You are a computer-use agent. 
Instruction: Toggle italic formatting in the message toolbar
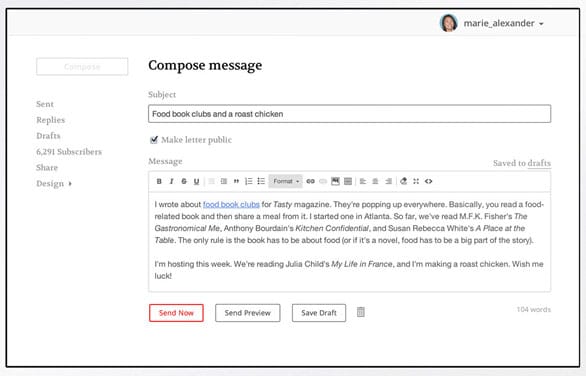[x=171, y=181]
